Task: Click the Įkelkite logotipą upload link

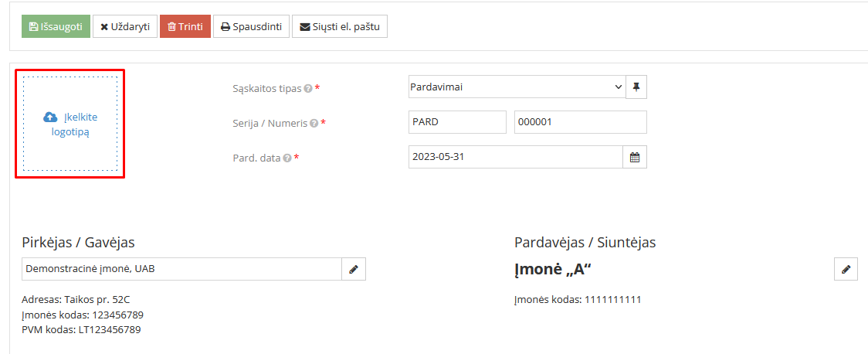Action: pos(81,124)
